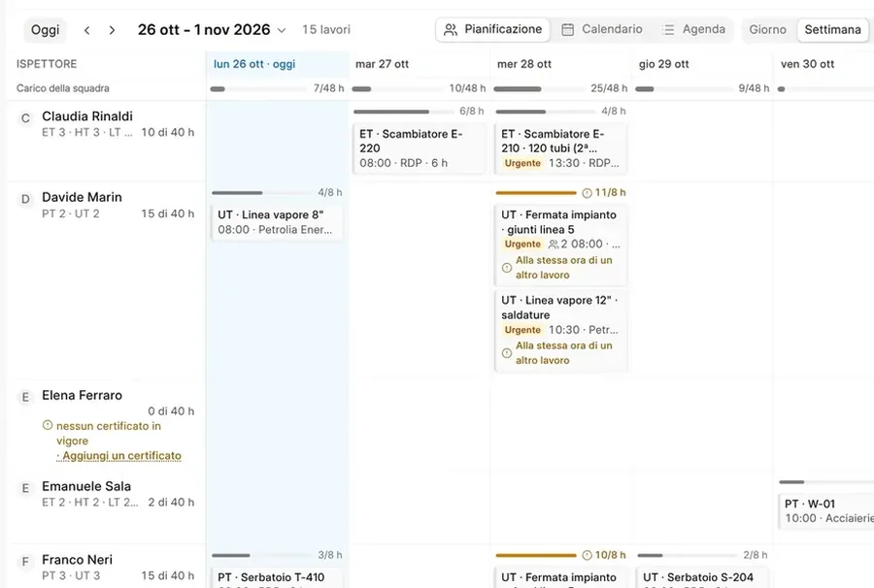Advance to the next week
Image resolution: width=874 pixels, height=588 pixels.
(x=112, y=30)
